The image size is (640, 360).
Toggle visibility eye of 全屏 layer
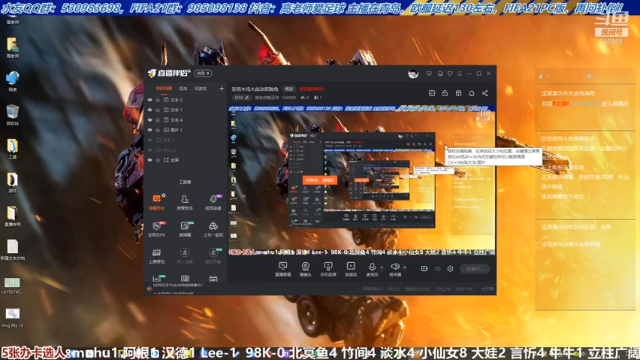coord(150,160)
